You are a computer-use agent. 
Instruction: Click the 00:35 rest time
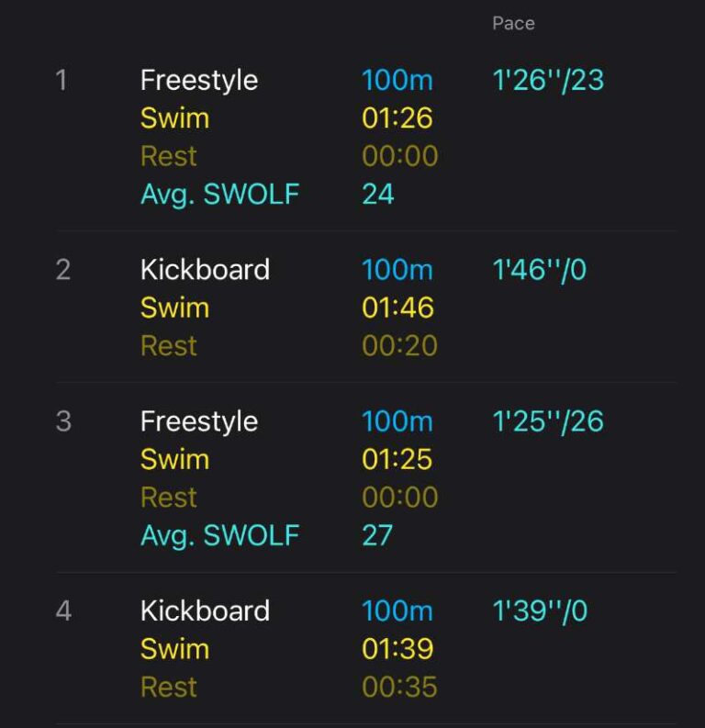[x=399, y=687]
